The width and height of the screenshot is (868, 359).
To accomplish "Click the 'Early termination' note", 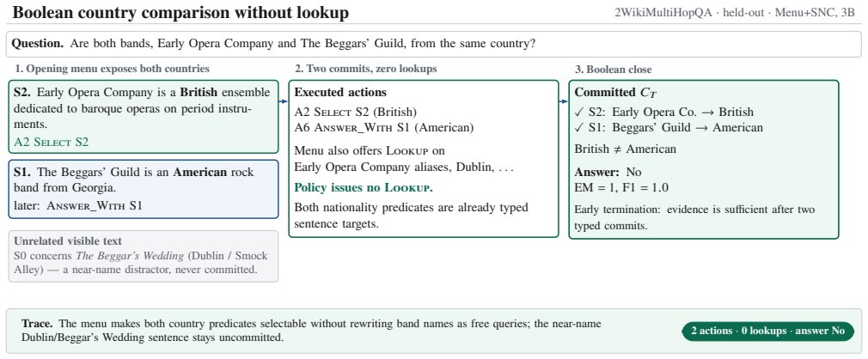I will [x=694, y=218].
